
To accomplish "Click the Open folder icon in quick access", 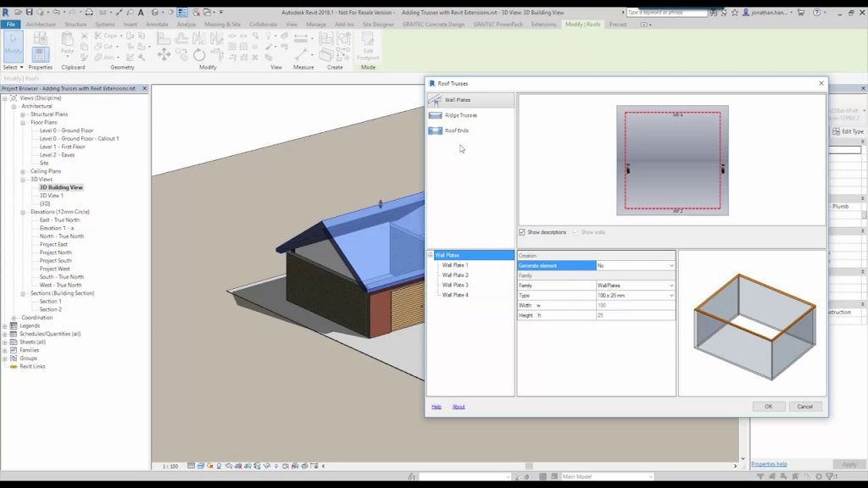I will click(x=18, y=12).
